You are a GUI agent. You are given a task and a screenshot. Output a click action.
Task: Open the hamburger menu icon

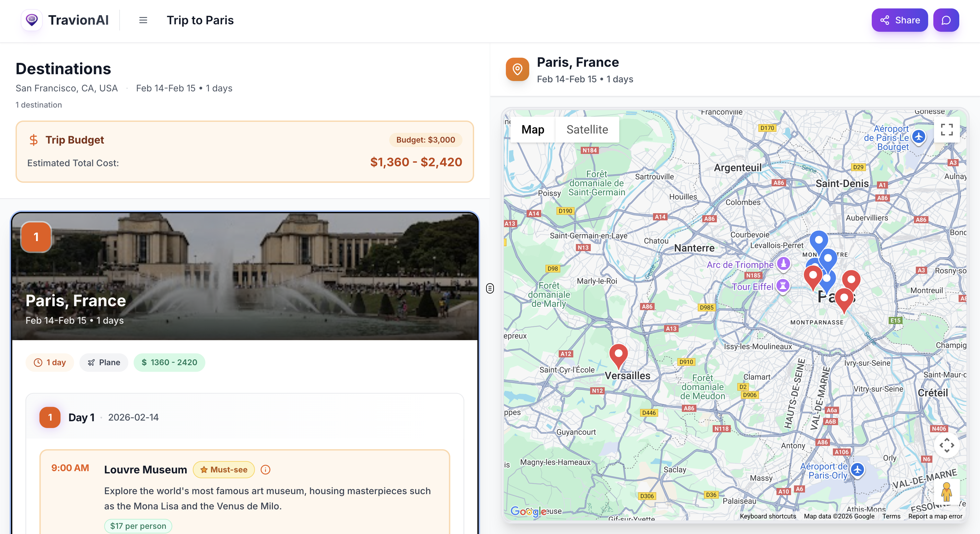click(143, 20)
